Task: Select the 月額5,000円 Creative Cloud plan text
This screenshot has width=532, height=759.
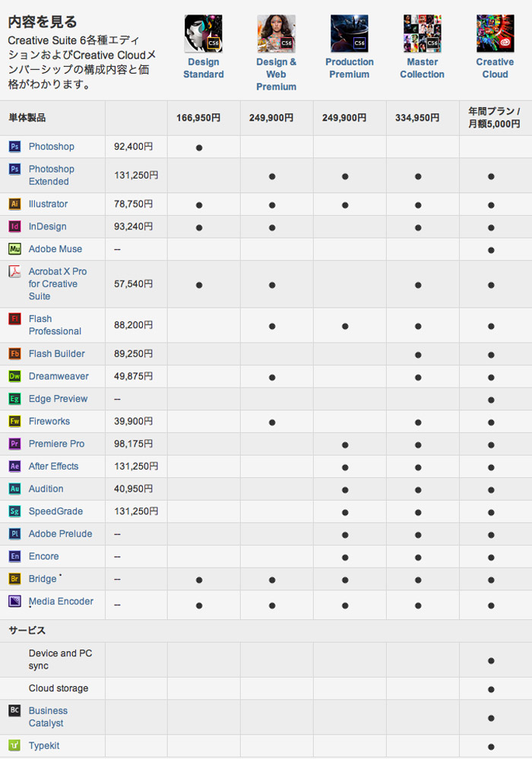Action: pyautogui.click(x=494, y=124)
